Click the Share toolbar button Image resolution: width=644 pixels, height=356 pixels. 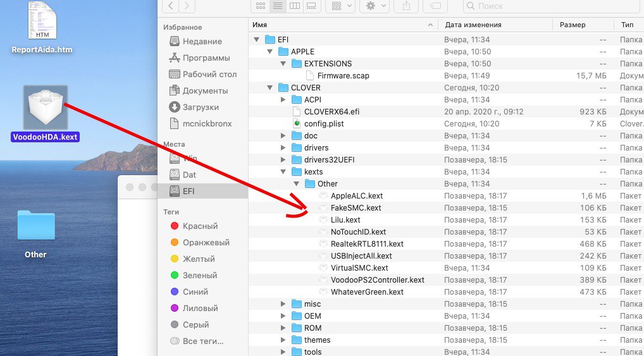406,6
